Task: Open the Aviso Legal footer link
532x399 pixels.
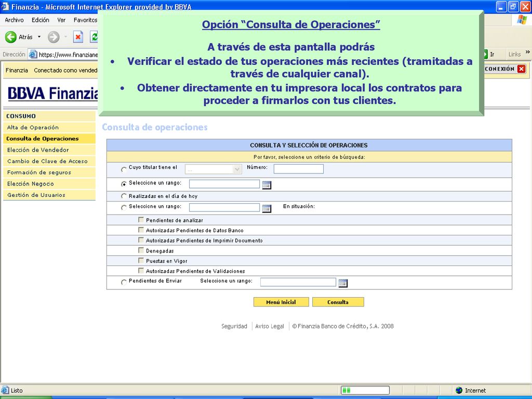Action: coord(270,326)
